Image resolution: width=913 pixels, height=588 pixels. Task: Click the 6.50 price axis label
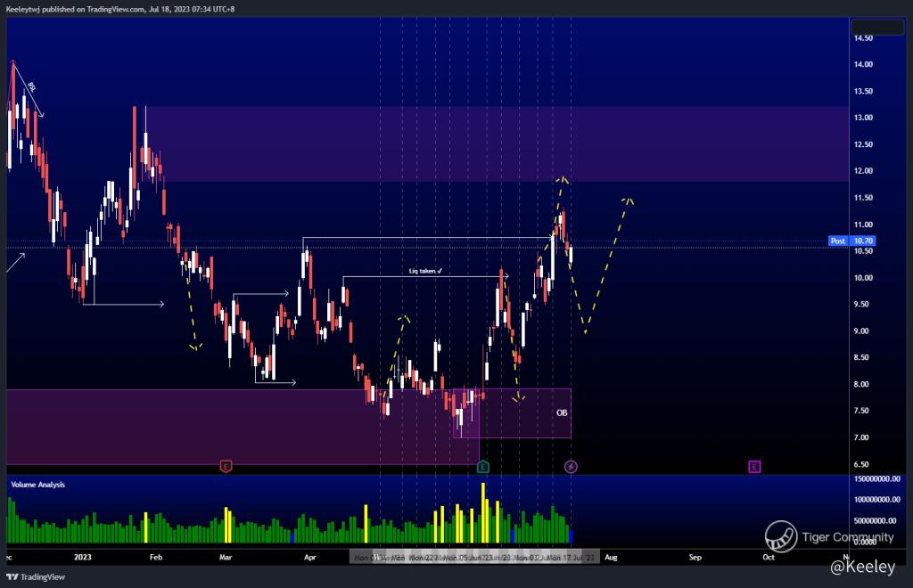pyautogui.click(x=863, y=464)
